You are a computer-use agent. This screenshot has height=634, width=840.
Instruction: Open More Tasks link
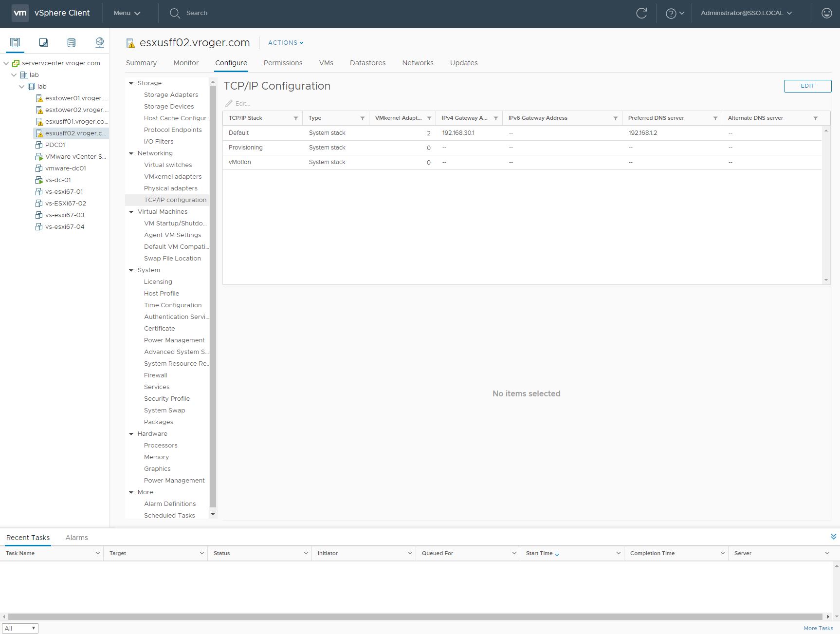(x=818, y=628)
